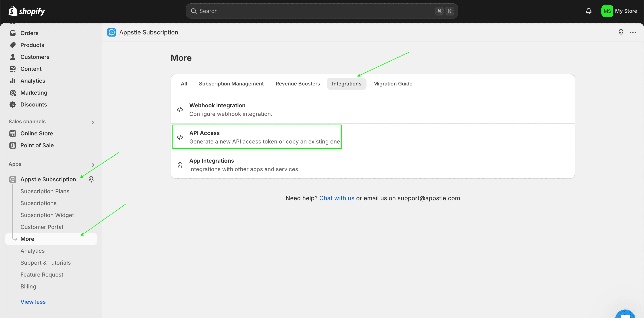The height and width of the screenshot is (318, 644).
Task: Click the Online Store storefront icon
Action: [x=13, y=133]
